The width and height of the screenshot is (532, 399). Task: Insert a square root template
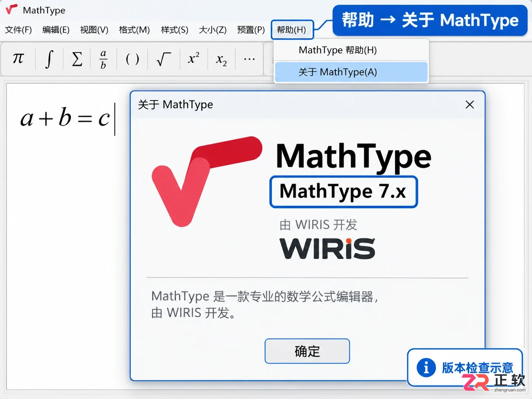point(163,59)
